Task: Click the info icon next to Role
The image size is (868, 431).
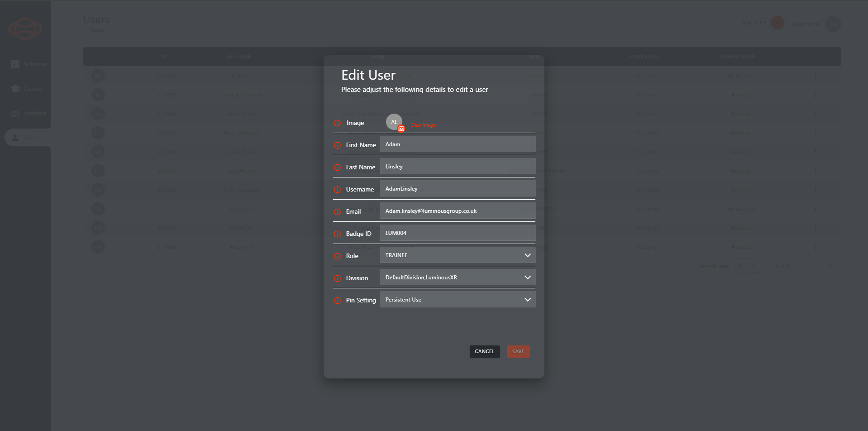Action: pyautogui.click(x=337, y=256)
